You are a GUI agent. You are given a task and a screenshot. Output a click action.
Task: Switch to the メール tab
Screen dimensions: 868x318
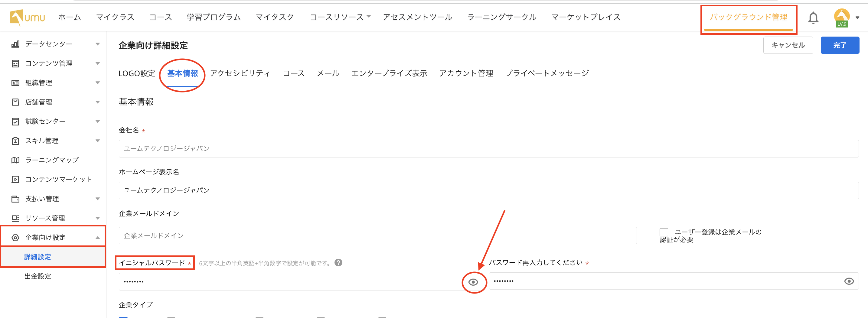tap(328, 73)
